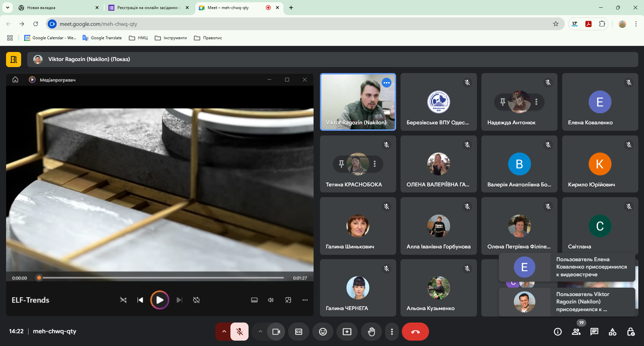The image size is (644, 346).
Task: Open meeting details info icon
Action: point(557,332)
